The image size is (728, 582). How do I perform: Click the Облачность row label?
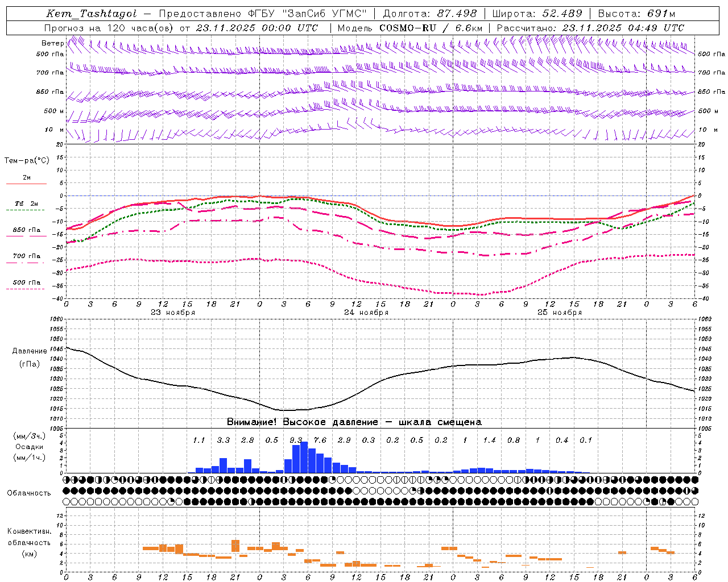click(x=29, y=493)
